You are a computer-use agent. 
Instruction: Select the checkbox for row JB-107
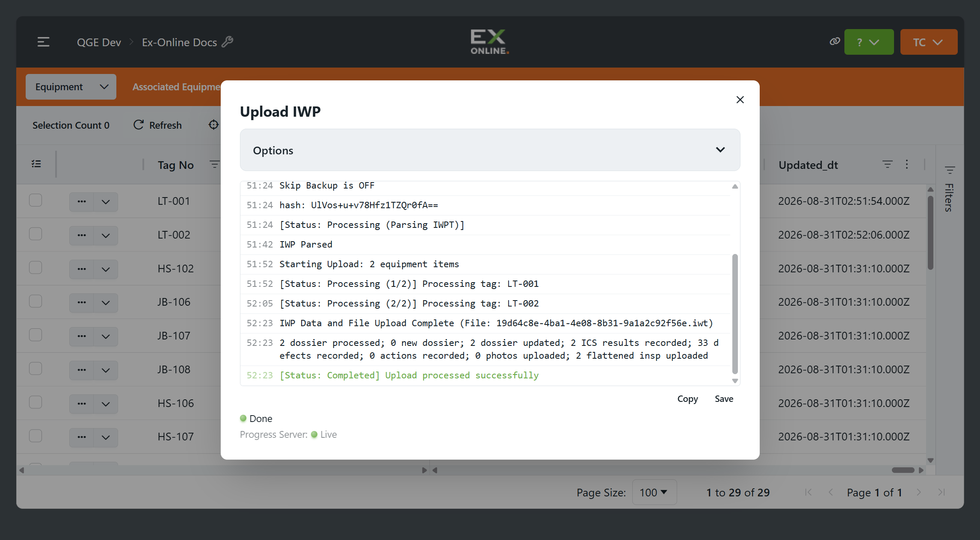coord(36,335)
